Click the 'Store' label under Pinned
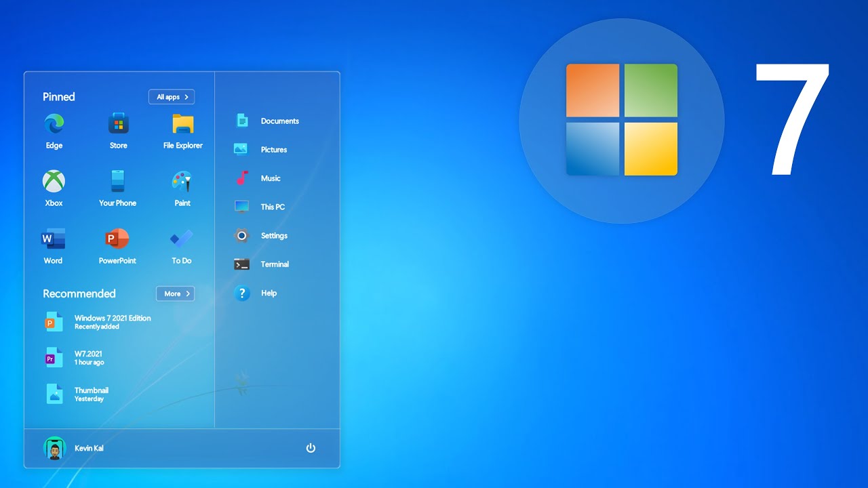 [119, 146]
